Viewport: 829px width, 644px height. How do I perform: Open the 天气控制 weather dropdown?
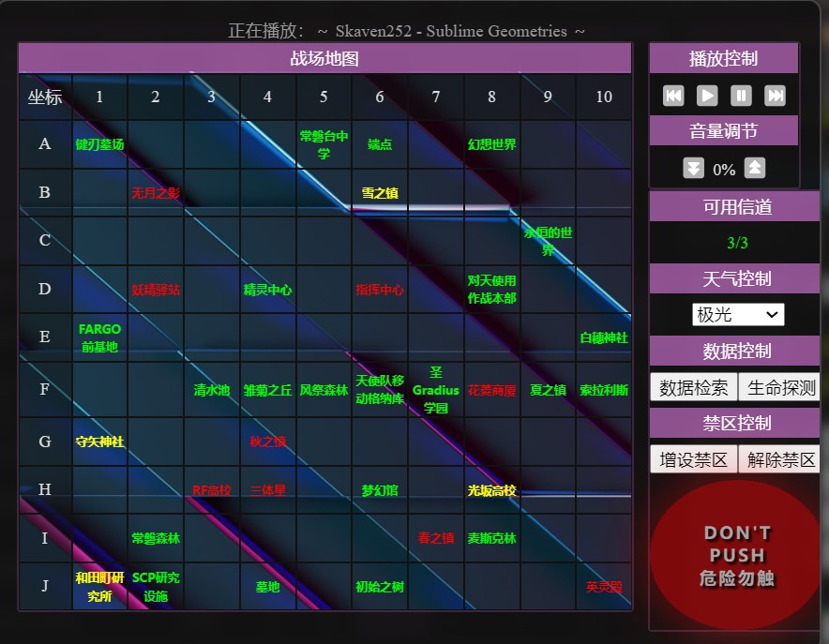tap(738, 315)
